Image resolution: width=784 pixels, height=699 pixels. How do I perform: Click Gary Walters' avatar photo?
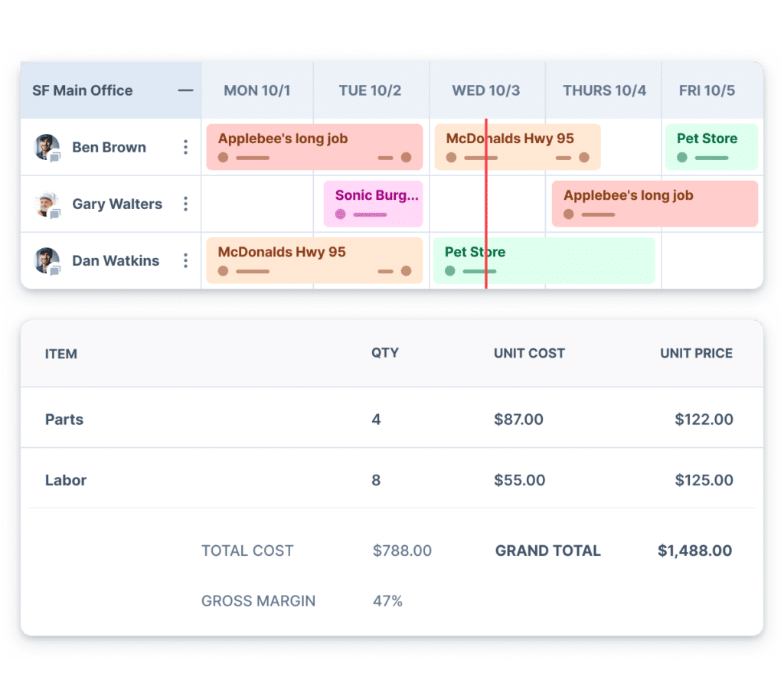coord(47,204)
